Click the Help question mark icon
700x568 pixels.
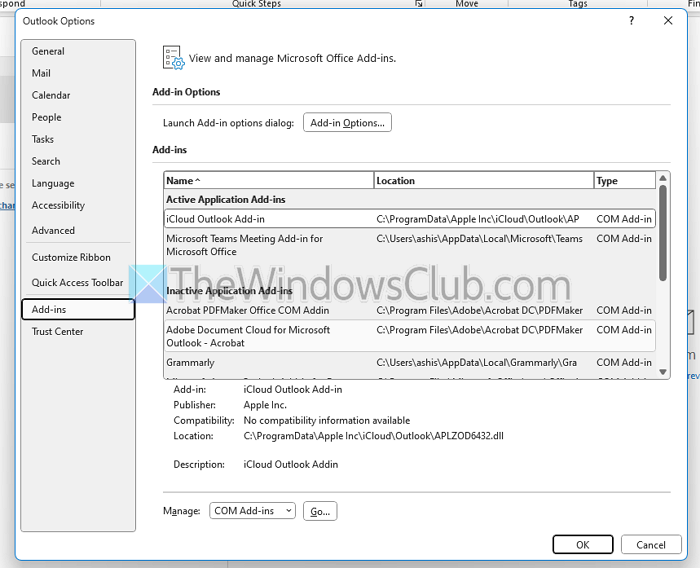[x=631, y=21]
